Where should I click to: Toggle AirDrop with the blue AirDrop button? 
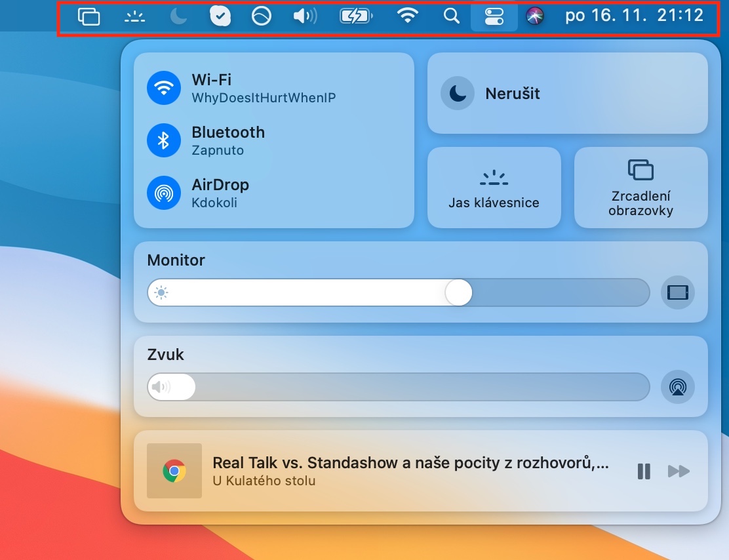click(164, 193)
